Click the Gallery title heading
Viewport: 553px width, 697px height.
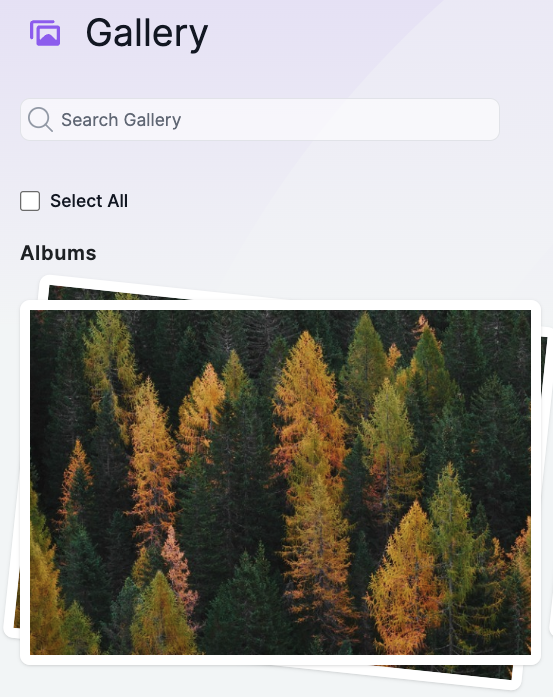coord(147,33)
